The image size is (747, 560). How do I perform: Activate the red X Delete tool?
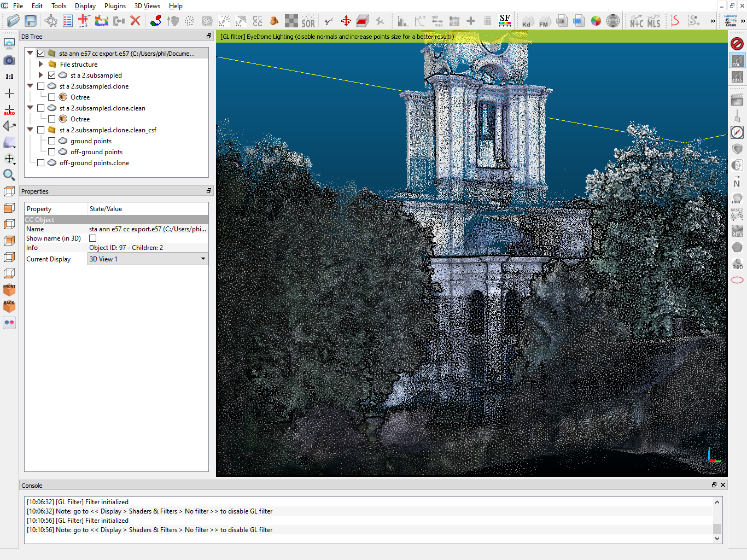coord(136,21)
